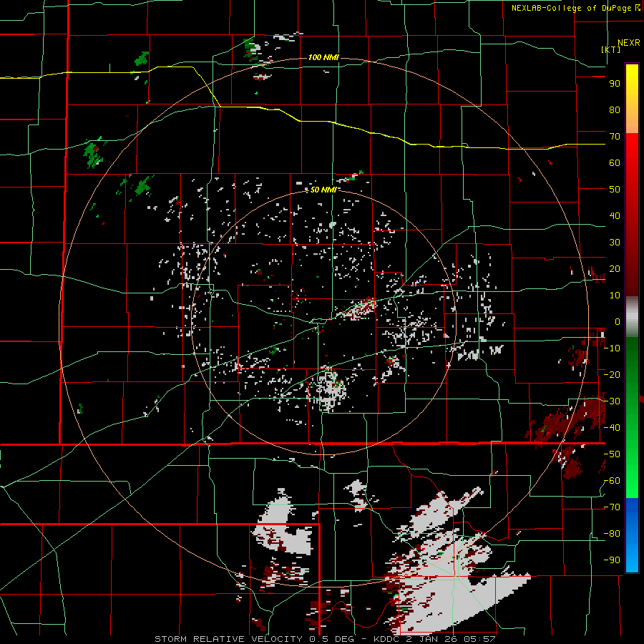
Task: Click the -60 scale value
Action: [x=612, y=481]
